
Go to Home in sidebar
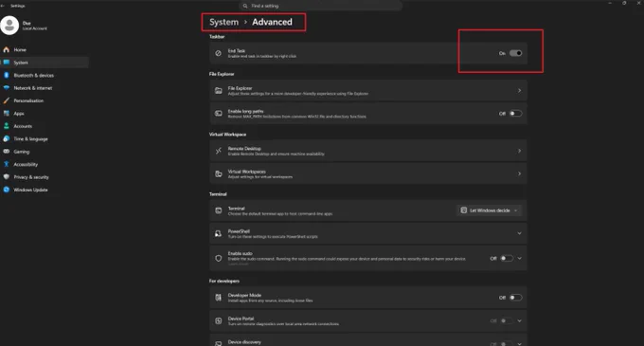coord(20,49)
